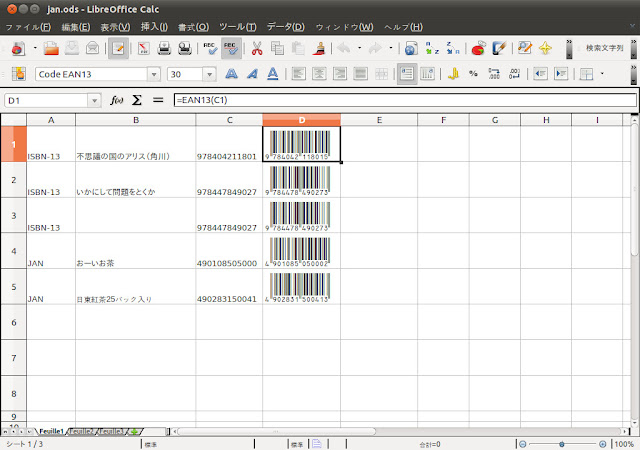Screen dimensions: 640x450
Task: Toggle Underline formatting
Action: click(273, 74)
